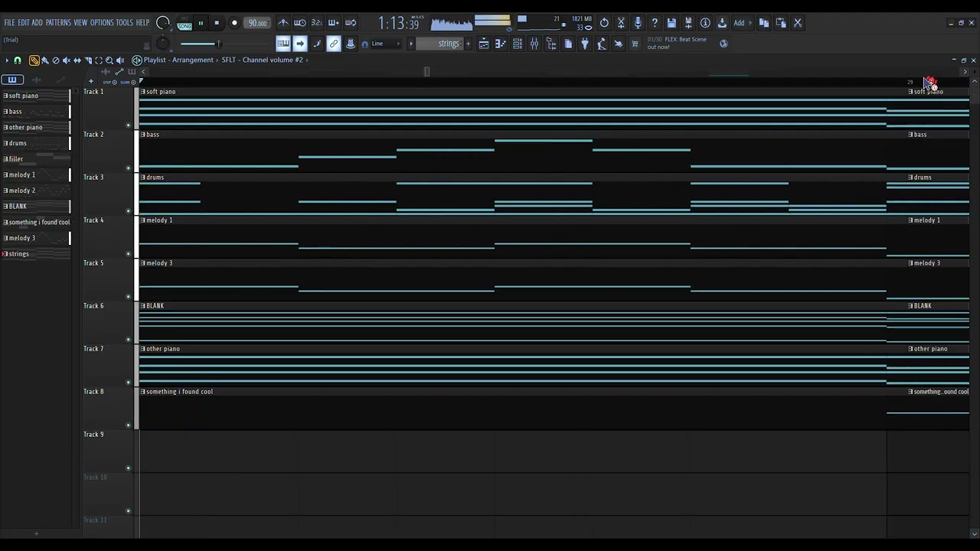
Task: Switch to SONG mode
Action: pyautogui.click(x=185, y=26)
